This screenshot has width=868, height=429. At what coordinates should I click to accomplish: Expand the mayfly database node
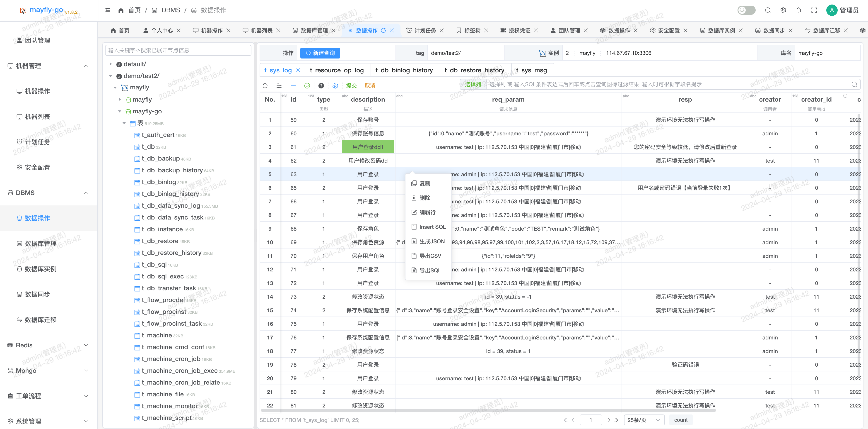coord(120,100)
